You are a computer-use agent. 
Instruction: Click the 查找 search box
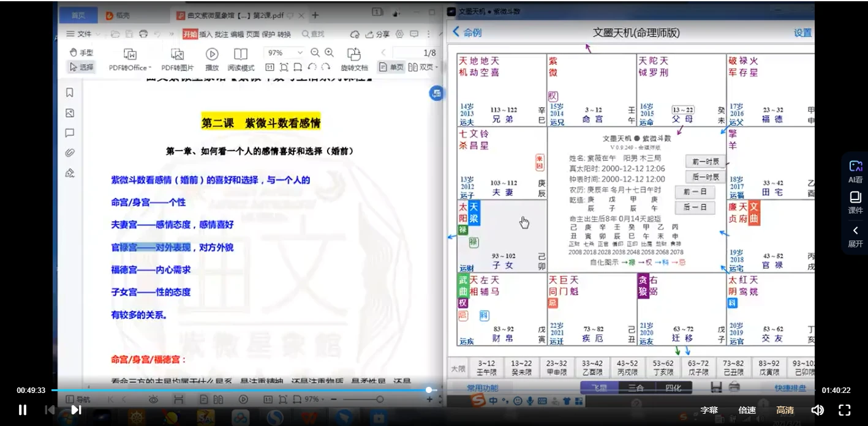314,34
